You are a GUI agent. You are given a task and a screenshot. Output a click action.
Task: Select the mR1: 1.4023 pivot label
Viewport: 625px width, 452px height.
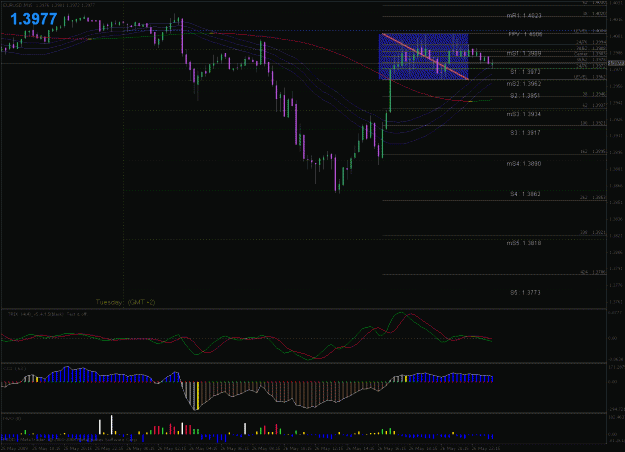point(524,16)
